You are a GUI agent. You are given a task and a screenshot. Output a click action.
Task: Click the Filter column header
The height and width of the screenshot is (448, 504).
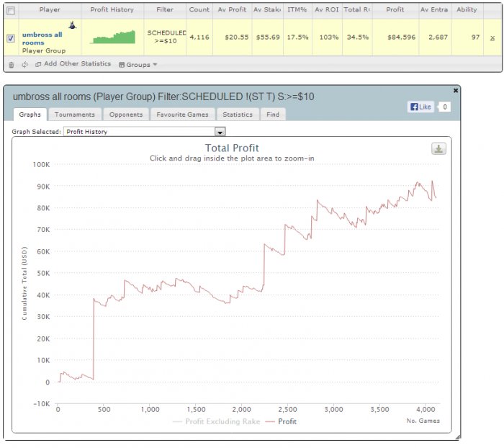pos(165,9)
